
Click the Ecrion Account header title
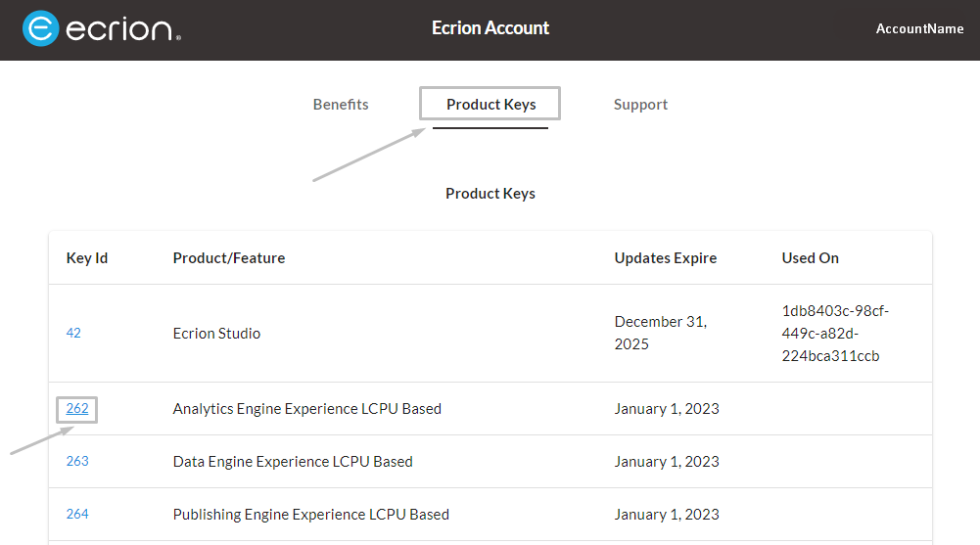[x=490, y=28]
